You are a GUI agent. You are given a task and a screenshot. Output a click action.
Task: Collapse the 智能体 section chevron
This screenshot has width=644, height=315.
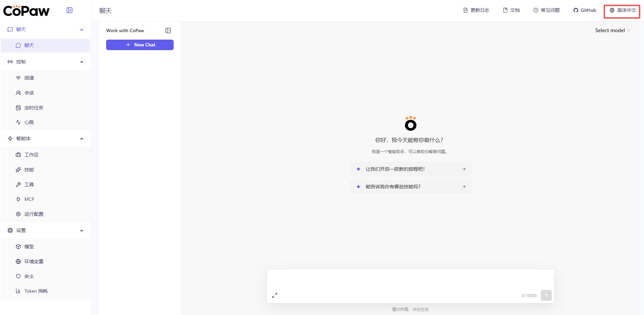click(x=82, y=139)
